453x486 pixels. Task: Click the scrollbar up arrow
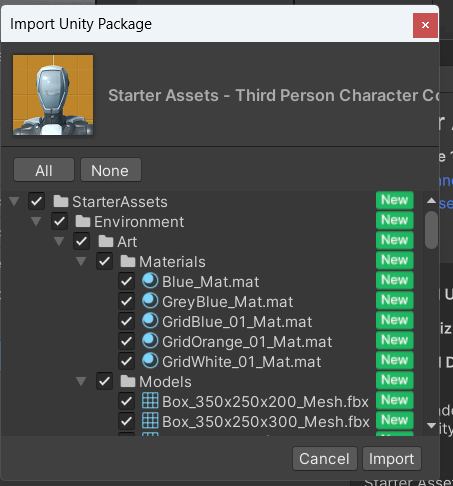431,201
